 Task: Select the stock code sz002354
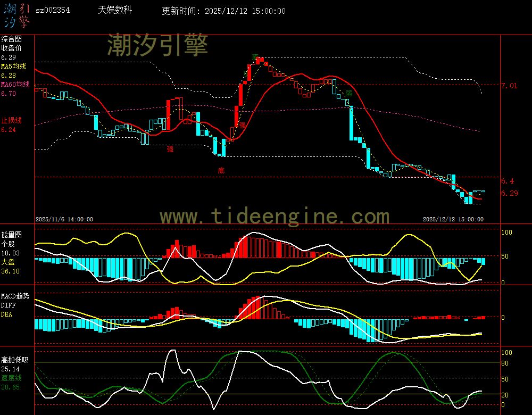(53, 11)
